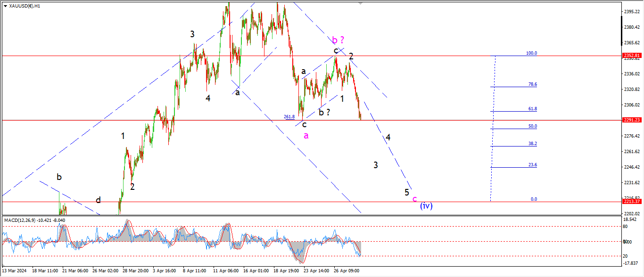Select the magenta 'a' wave label
The height and width of the screenshot is (277, 644).
coord(306,136)
